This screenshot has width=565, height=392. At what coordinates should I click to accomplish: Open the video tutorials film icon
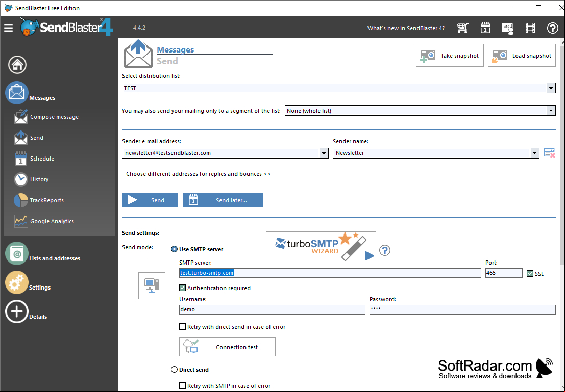530,28
